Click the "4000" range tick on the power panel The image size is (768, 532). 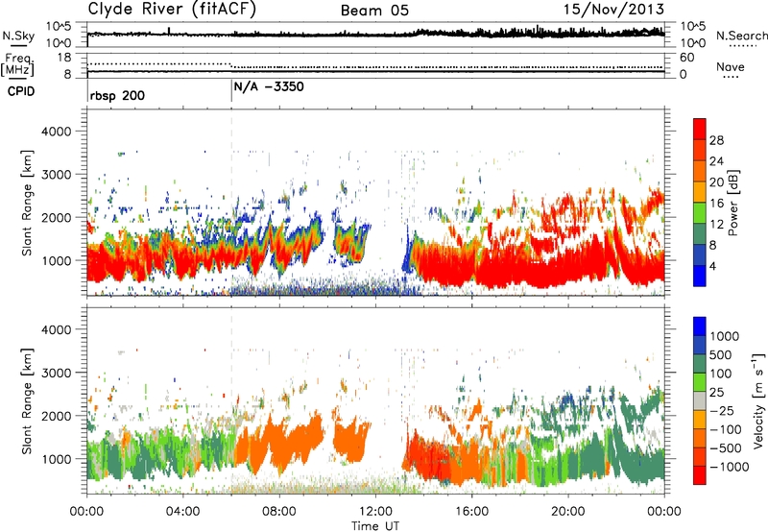point(56,132)
